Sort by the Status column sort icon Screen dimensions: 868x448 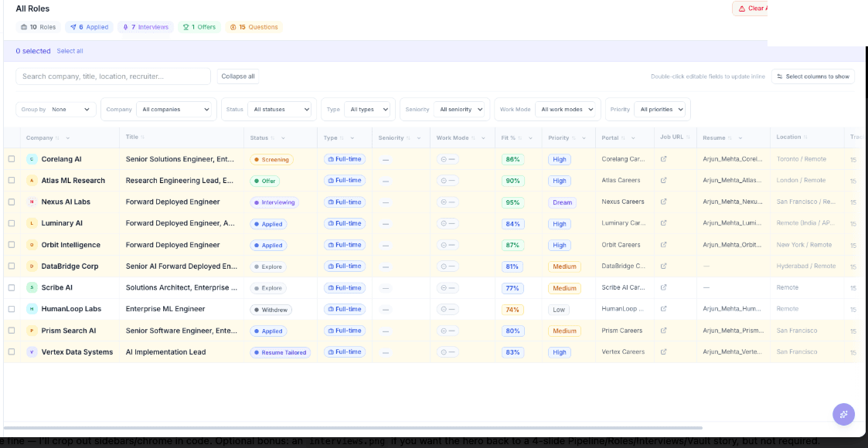pyautogui.click(x=273, y=137)
